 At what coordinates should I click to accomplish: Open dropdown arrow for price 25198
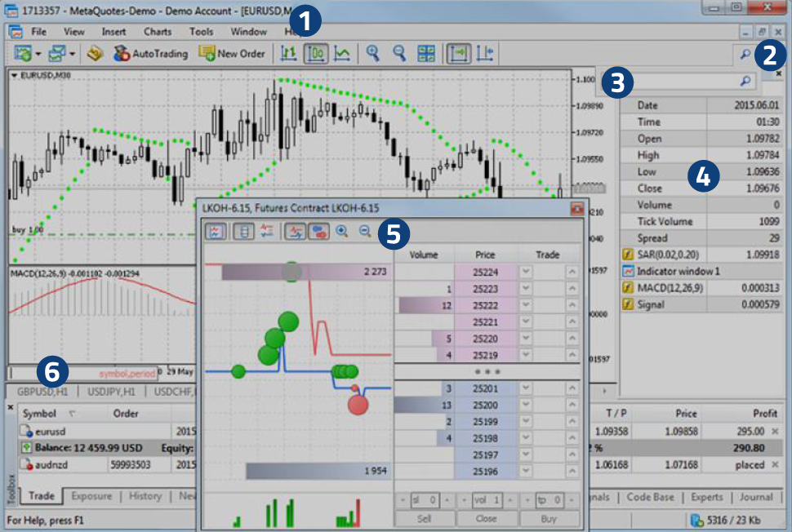tap(526, 438)
